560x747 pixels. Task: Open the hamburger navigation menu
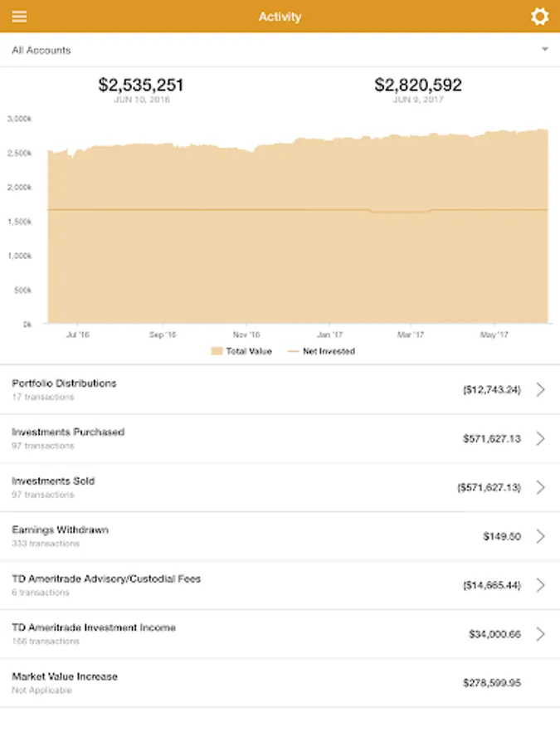click(19, 17)
